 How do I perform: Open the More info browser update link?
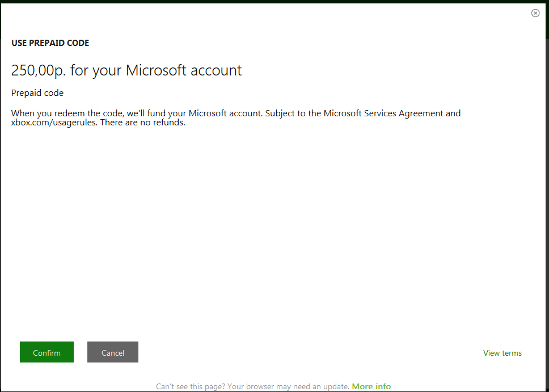[371, 386]
